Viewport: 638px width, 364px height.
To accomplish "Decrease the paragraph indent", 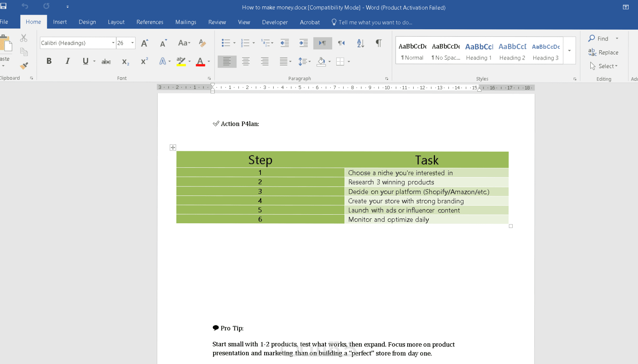I will click(x=285, y=43).
